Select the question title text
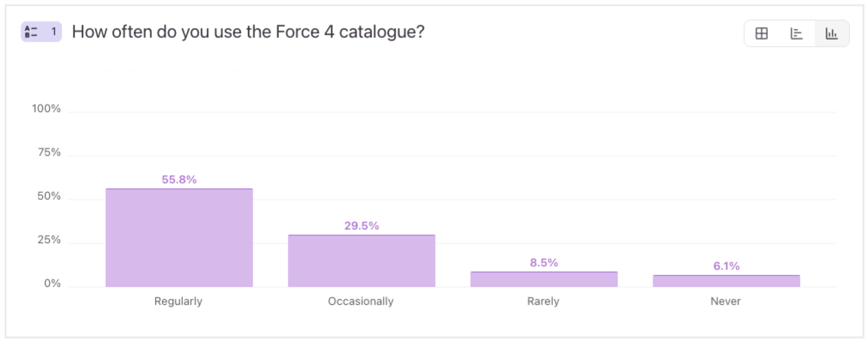The image size is (868, 342). click(248, 32)
